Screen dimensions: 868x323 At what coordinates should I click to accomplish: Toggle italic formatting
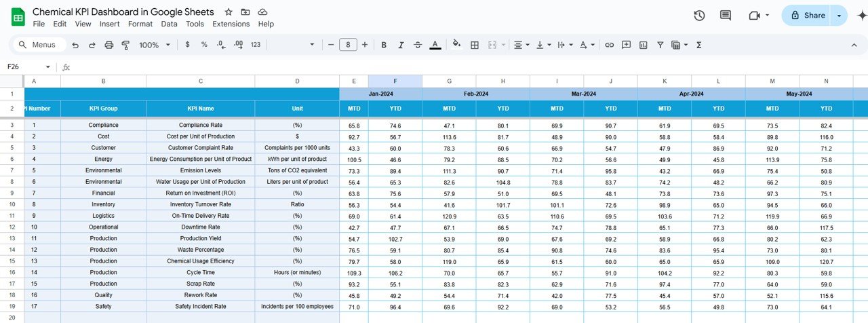click(x=401, y=45)
